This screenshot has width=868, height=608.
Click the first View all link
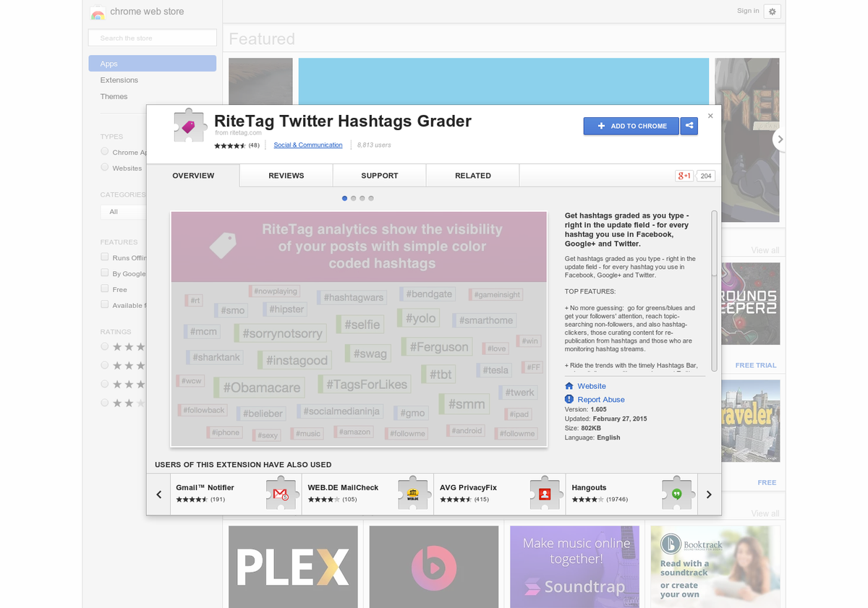[x=765, y=250]
